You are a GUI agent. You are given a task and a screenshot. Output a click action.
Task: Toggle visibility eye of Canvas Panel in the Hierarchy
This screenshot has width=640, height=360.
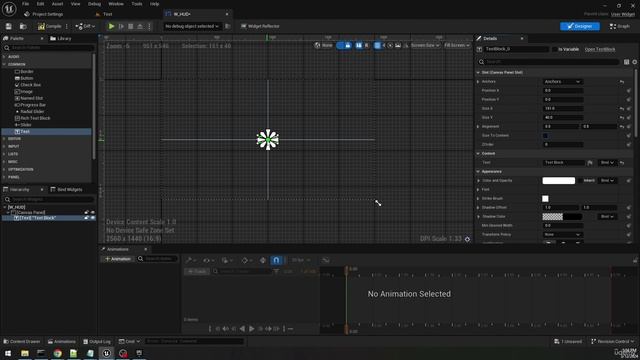click(93, 212)
